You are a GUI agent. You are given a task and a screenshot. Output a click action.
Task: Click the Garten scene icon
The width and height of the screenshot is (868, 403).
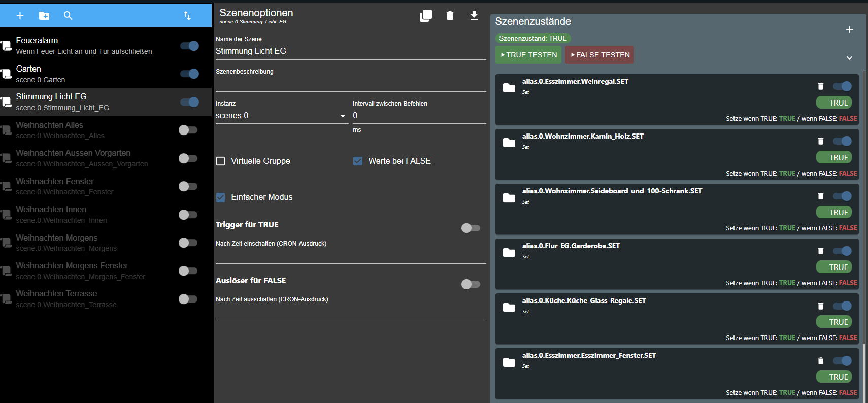6,74
